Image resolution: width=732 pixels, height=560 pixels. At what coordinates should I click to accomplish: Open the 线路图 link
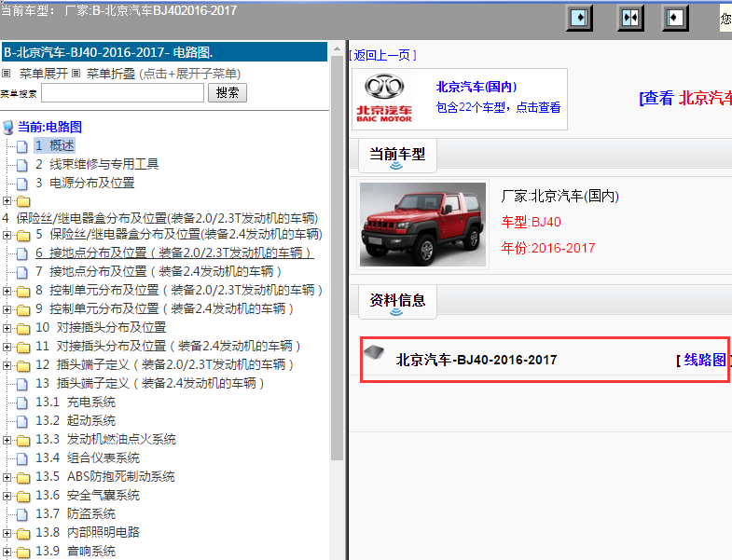point(705,360)
